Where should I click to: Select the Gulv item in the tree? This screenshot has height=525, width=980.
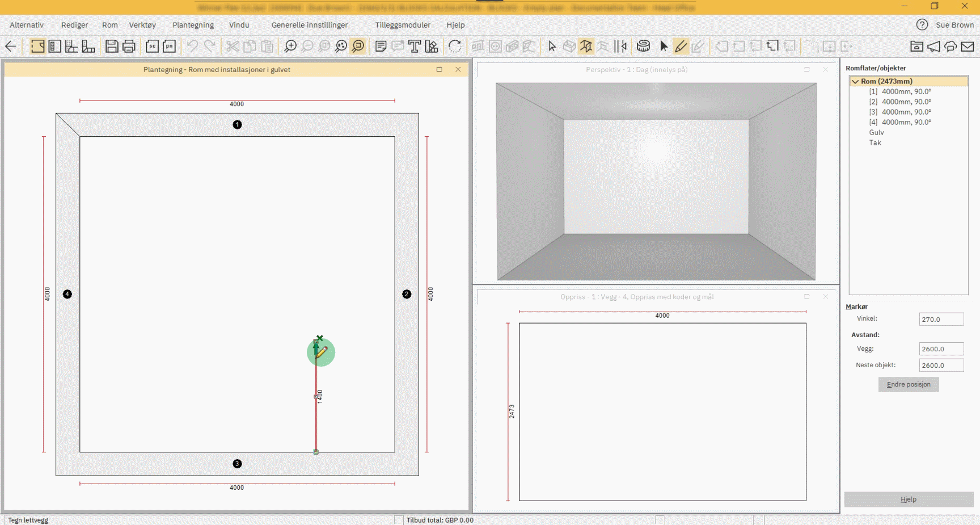coord(876,133)
